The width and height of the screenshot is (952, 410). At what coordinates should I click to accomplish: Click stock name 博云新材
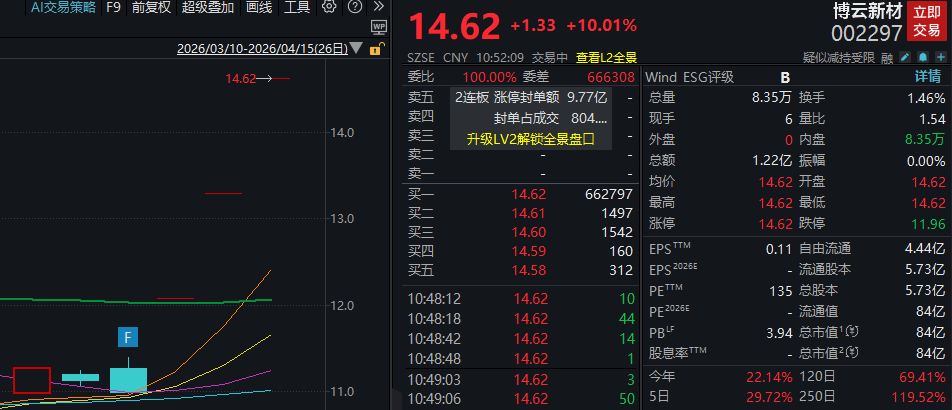867,11
